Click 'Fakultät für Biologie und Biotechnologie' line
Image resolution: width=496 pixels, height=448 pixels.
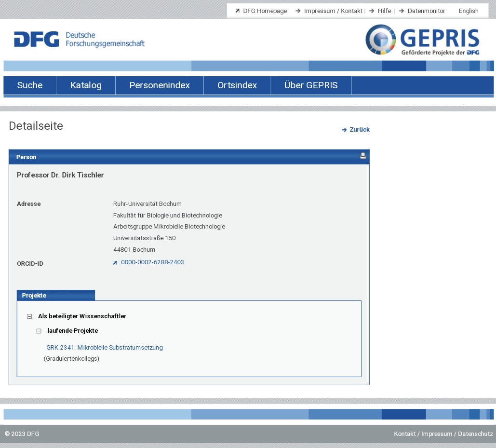coord(168,215)
